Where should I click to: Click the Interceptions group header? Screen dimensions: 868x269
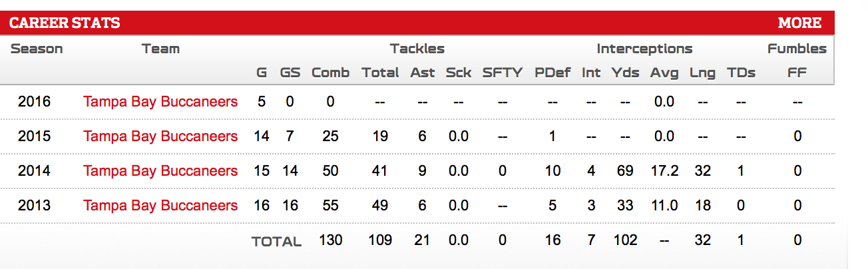pyautogui.click(x=644, y=49)
